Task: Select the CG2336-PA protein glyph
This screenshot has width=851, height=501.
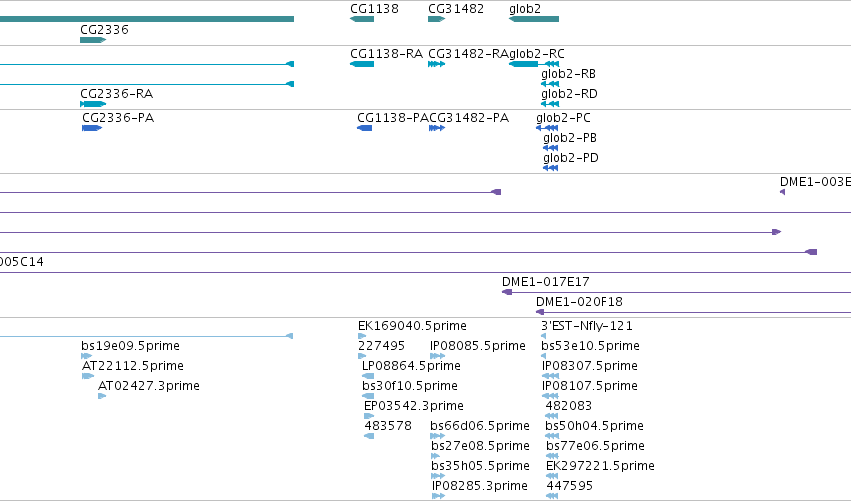Action: [92, 128]
